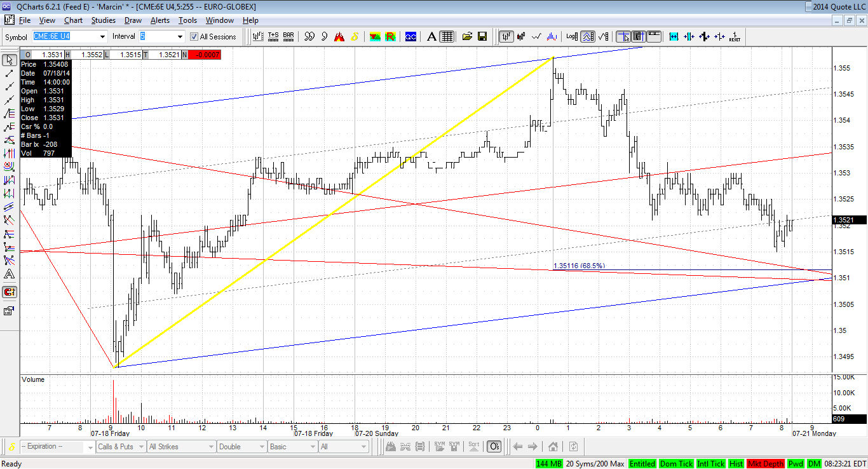Click the RESET scale icon

(x=735, y=37)
